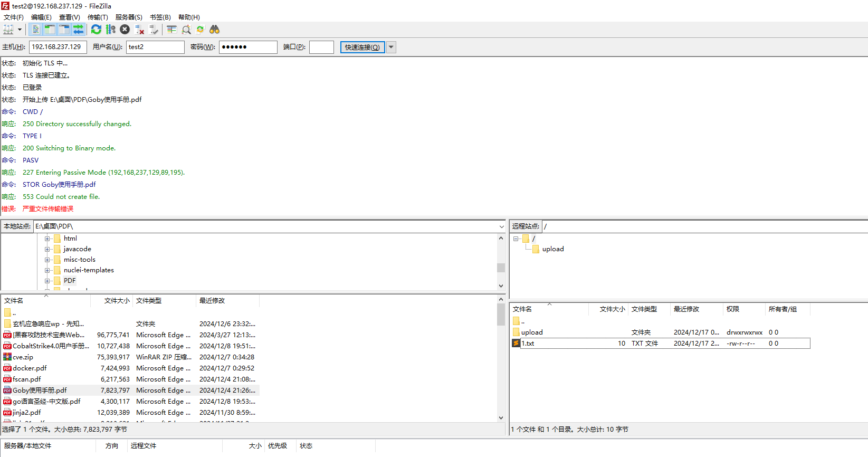Click the port input field
Image resolution: width=868 pixels, height=457 pixels.
[x=321, y=47]
